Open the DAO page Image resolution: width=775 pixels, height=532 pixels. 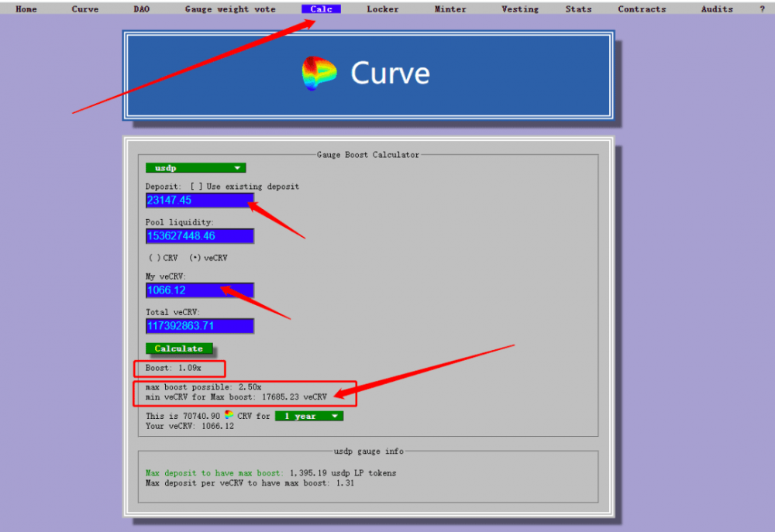pyautogui.click(x=141, y=9)
